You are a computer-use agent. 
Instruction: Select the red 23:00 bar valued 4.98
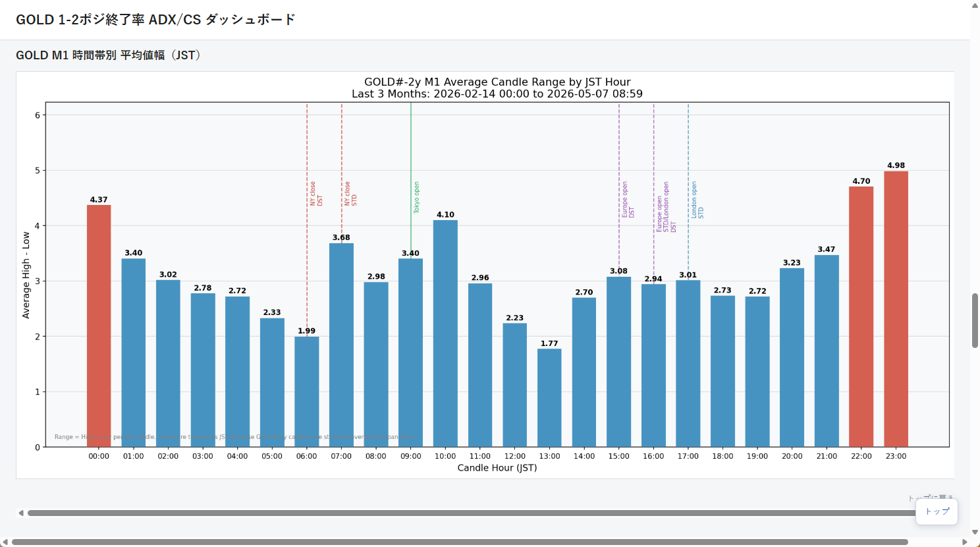coord(896,309)
